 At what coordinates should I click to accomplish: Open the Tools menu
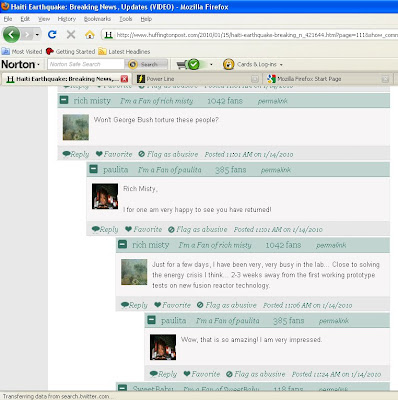[126, 19]
